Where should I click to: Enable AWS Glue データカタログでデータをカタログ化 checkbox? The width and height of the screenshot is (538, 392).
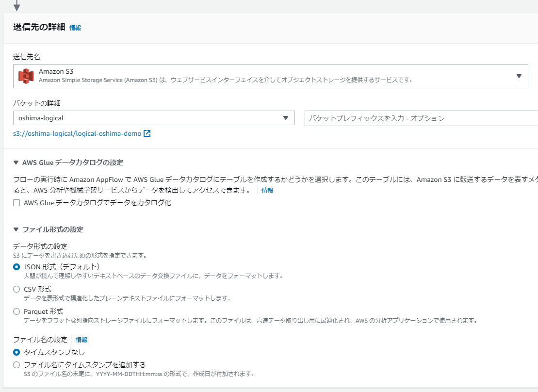pos(16,203)
